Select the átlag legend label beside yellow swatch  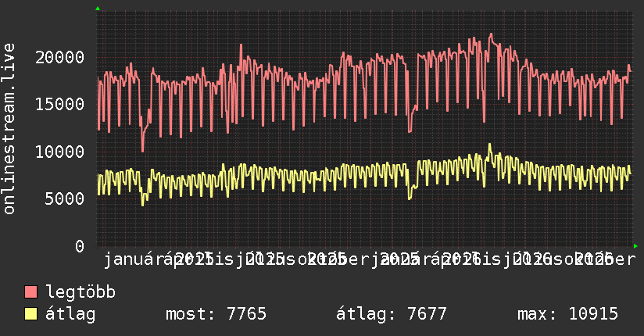[70, 314]
